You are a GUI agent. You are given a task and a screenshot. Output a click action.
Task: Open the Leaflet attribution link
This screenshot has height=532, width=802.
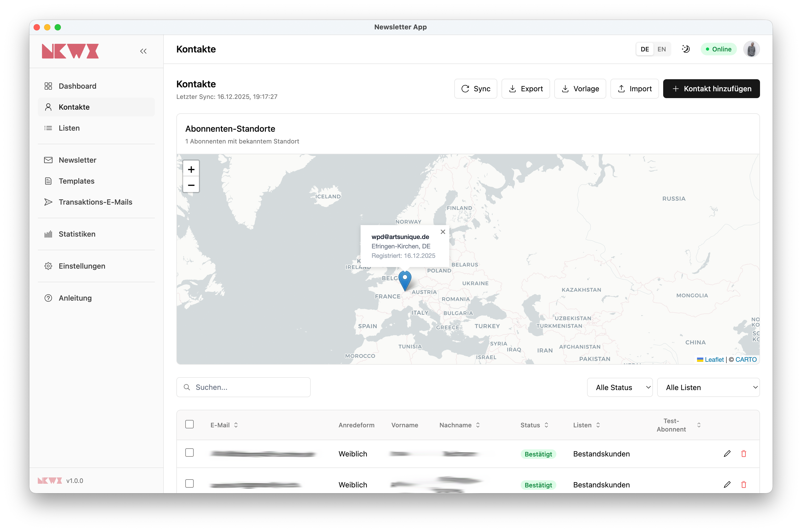[714, 360]
